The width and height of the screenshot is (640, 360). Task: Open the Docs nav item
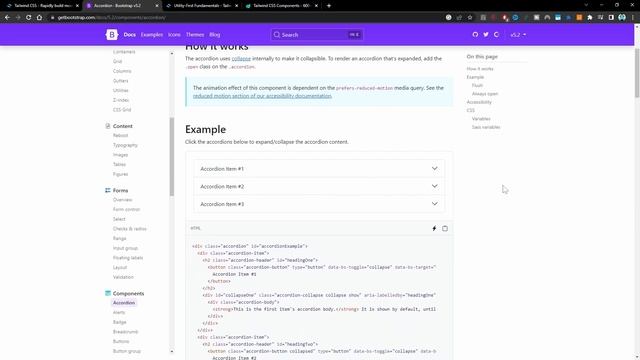129,35
